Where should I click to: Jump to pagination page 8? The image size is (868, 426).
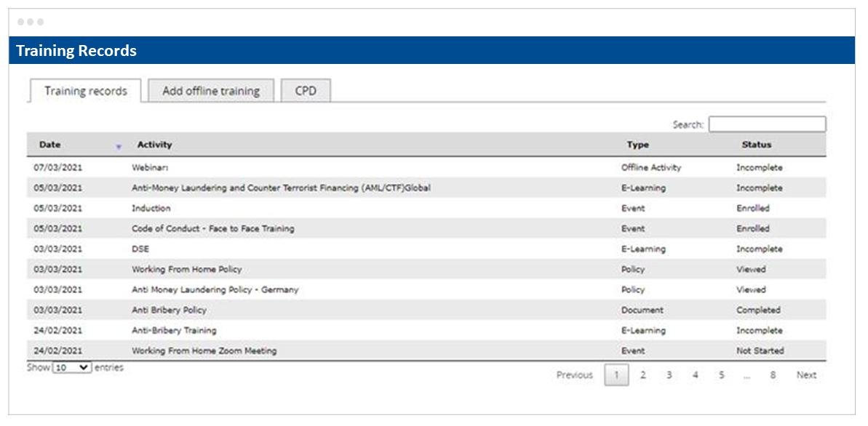tap(773, 375)
